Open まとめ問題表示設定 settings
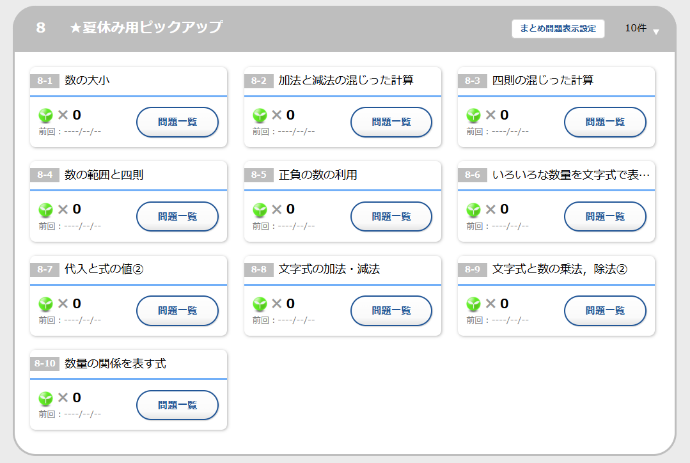The height and width of the screenshot is (463, 690). pos(558,29)
